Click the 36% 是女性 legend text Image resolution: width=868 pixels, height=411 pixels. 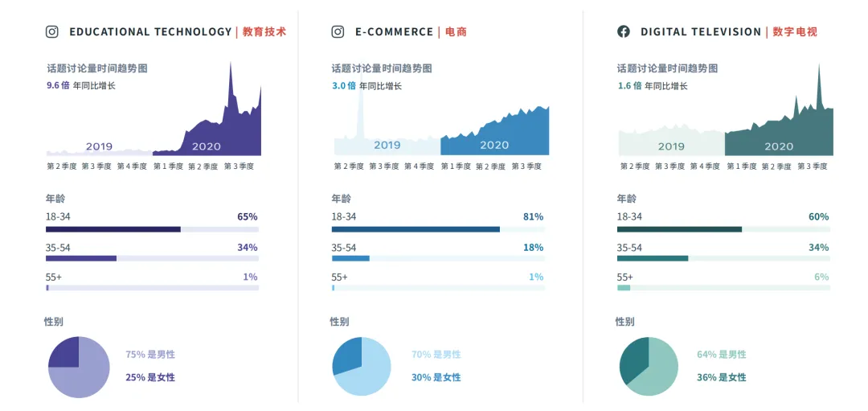click(721, 378)
